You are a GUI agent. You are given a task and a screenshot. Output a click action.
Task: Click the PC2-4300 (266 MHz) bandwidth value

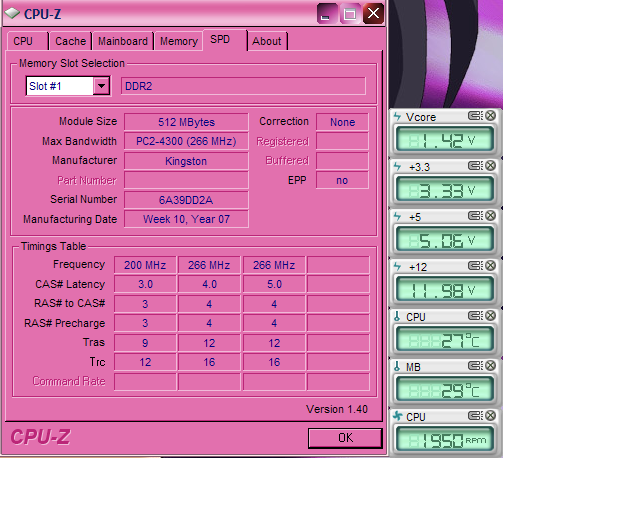186,141
